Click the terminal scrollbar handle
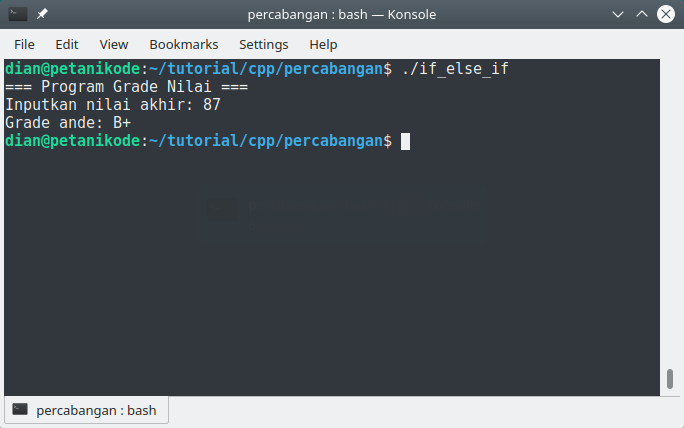The width and height of the screenshot is (684, 428). (670, 379)
